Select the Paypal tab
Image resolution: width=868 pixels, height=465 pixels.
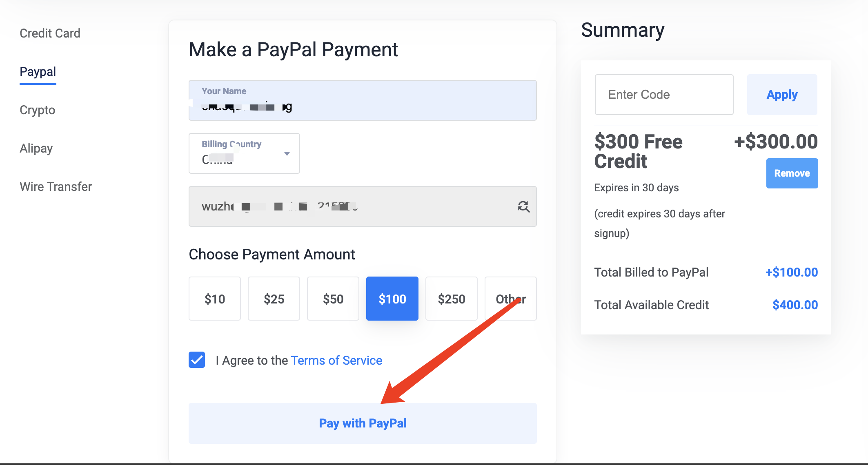point(38,71)
